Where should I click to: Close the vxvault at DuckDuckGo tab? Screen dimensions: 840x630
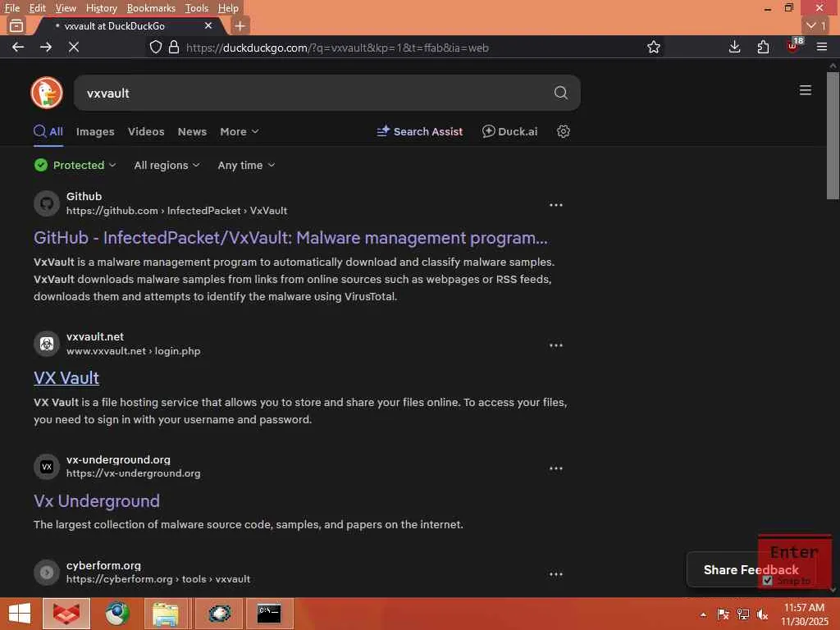point(208,25)
